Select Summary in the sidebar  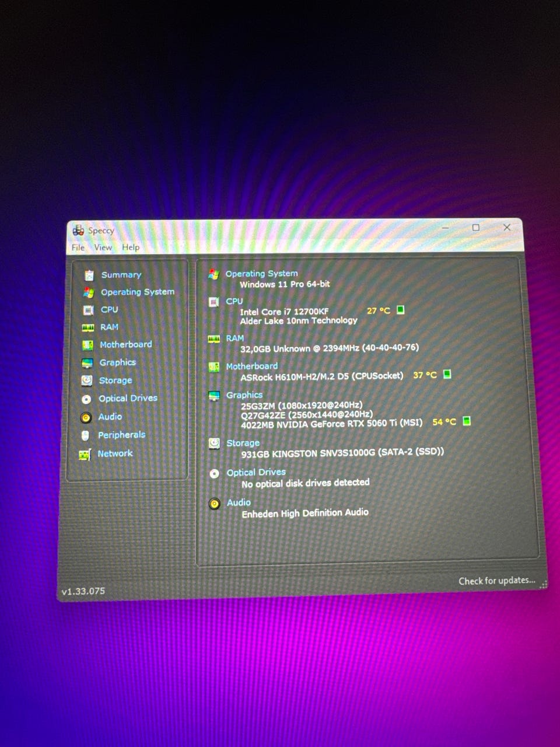[x=121, y=275]
